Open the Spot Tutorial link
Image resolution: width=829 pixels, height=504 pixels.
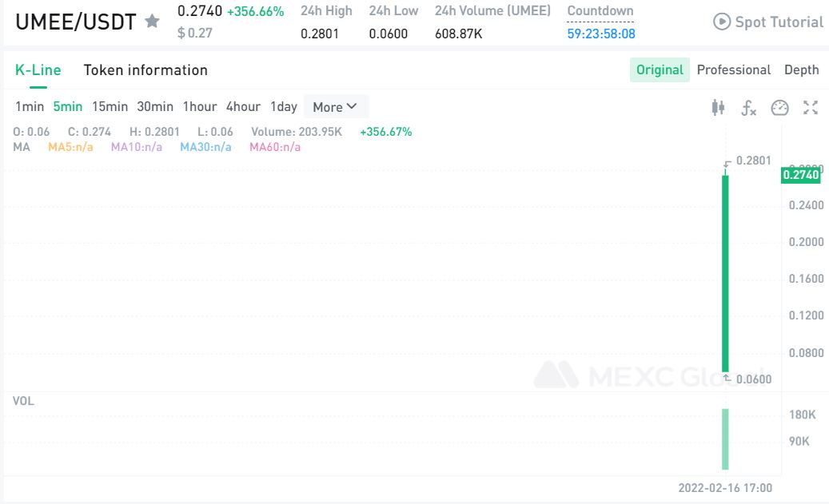point(779,22)
